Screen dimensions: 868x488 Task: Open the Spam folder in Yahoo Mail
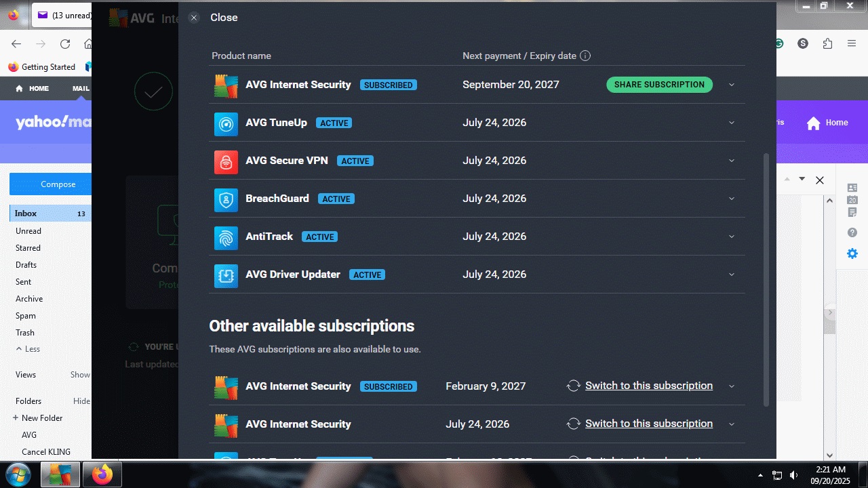coord(26,316)
